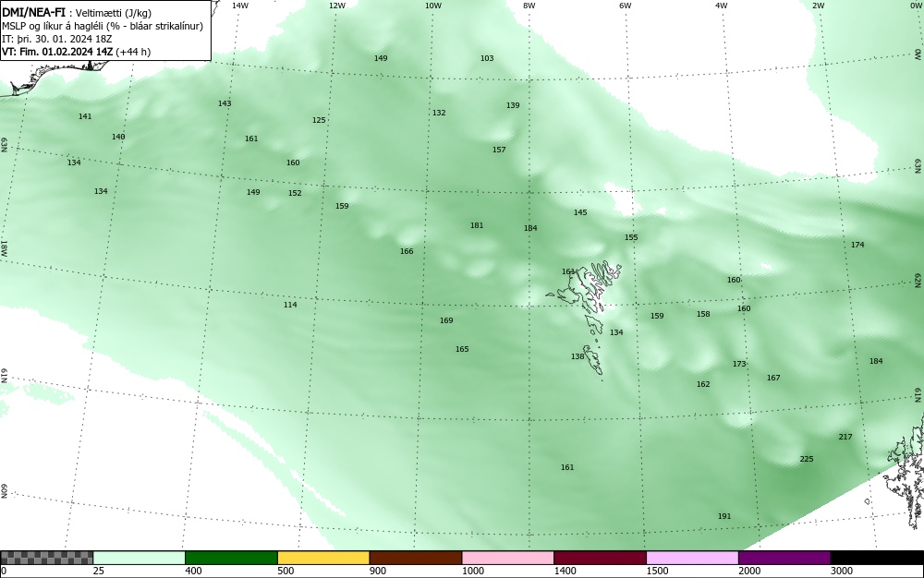924x578 pixels.
Task: Click the light purple 1500–2000 legend swatch
Action: tap(692, 558)
